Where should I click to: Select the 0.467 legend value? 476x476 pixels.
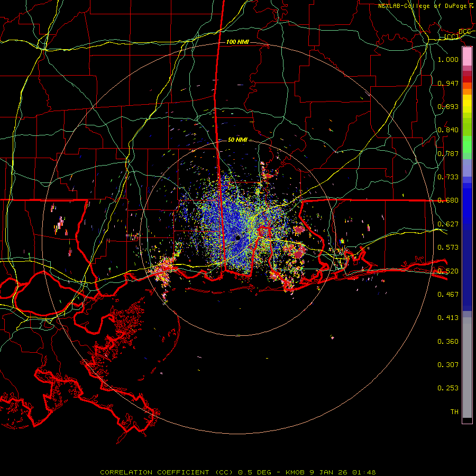(x=448, y=295)
